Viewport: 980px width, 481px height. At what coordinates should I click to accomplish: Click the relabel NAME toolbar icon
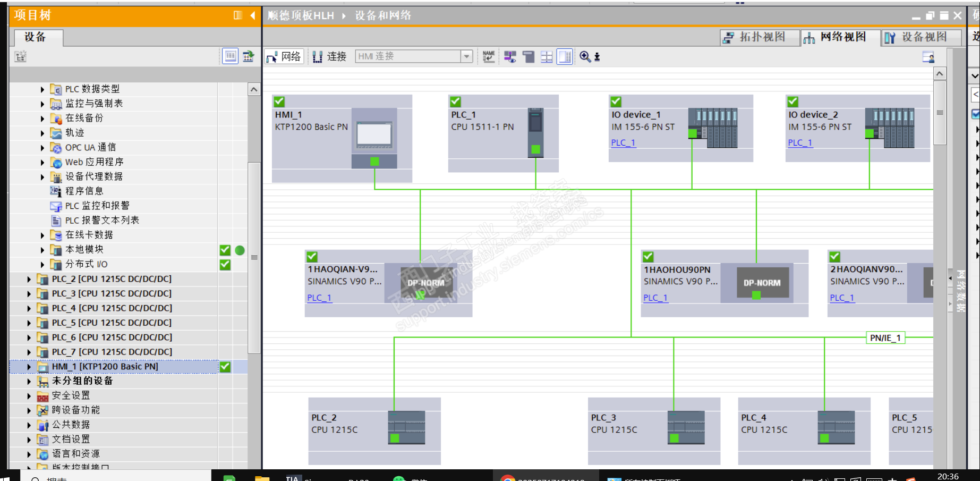[x=489, y=56]
